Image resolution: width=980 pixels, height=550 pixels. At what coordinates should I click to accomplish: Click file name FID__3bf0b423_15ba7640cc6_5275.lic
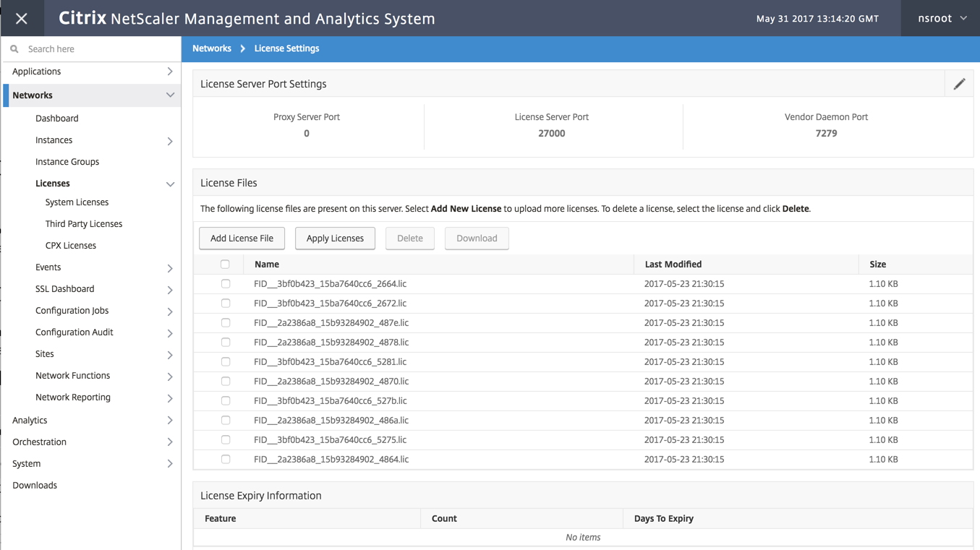[x=330, y=440]
